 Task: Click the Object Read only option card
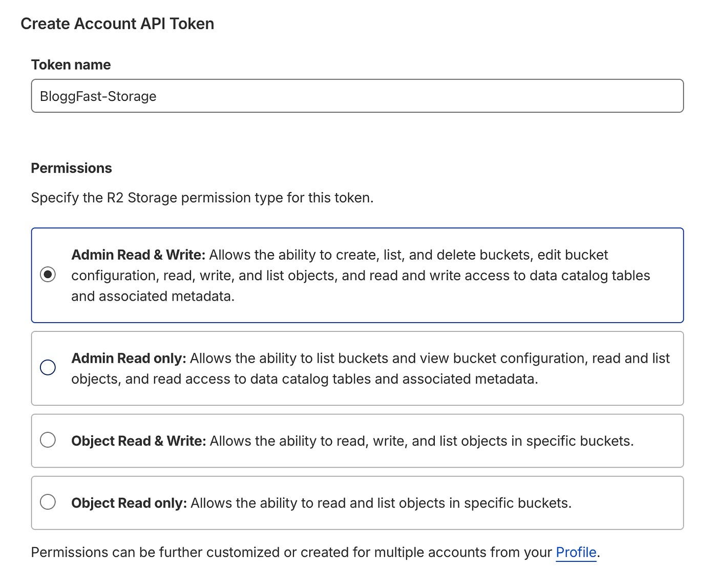point(358,502)
